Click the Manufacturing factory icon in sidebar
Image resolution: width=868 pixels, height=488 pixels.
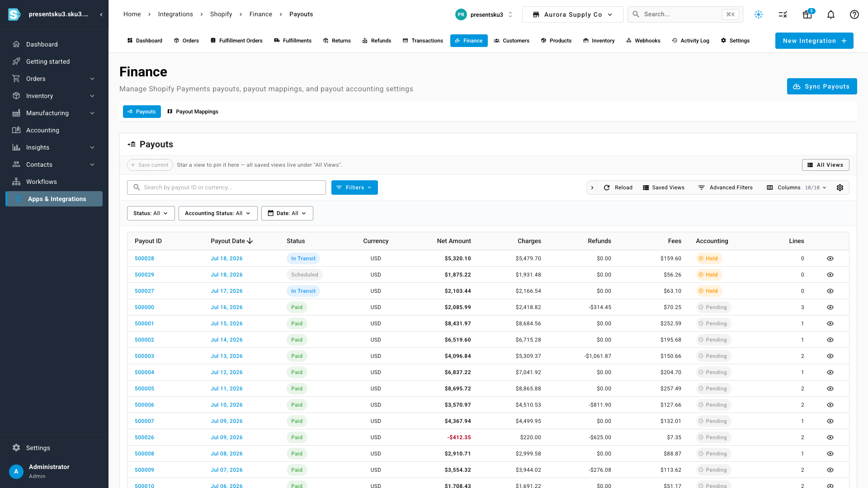click(16, 113)
